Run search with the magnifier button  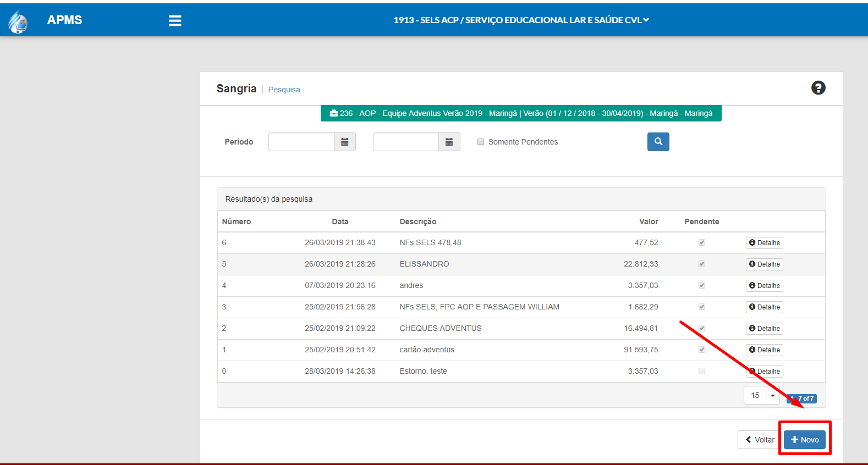click(658, 142)
